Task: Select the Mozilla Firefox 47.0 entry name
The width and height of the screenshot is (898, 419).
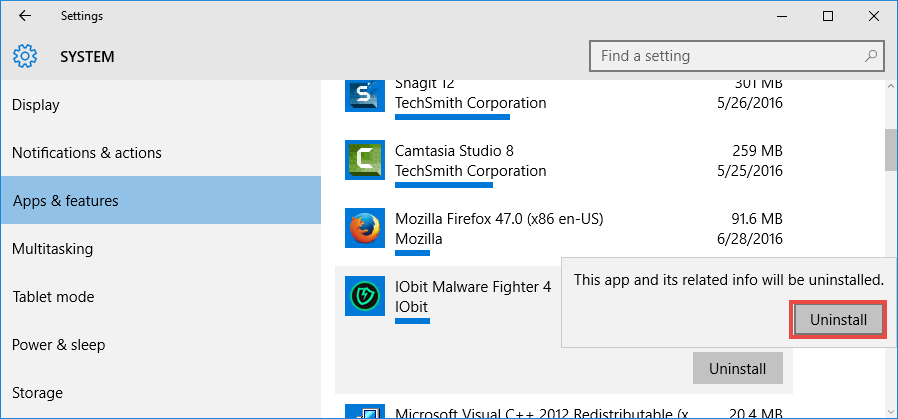Action: pos(499,219)
